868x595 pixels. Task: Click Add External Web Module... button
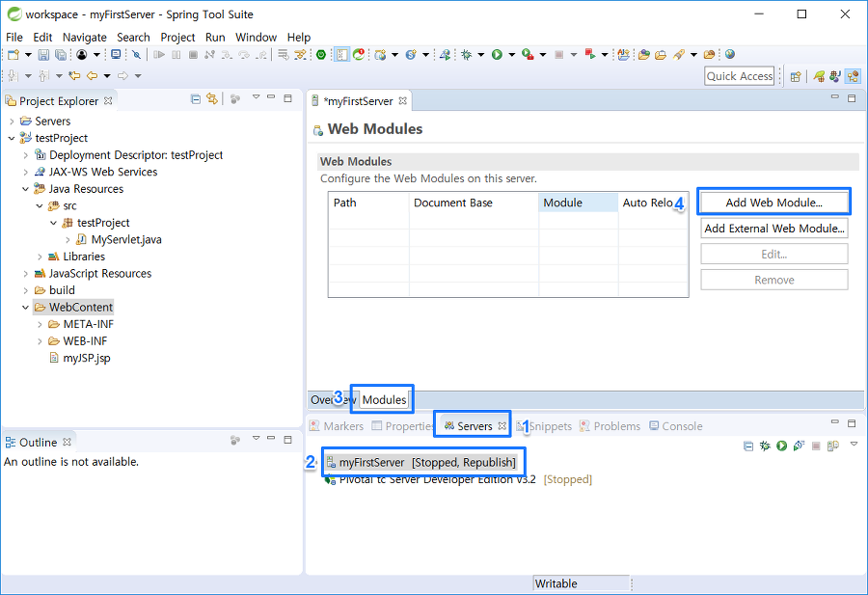coord(773,228)
